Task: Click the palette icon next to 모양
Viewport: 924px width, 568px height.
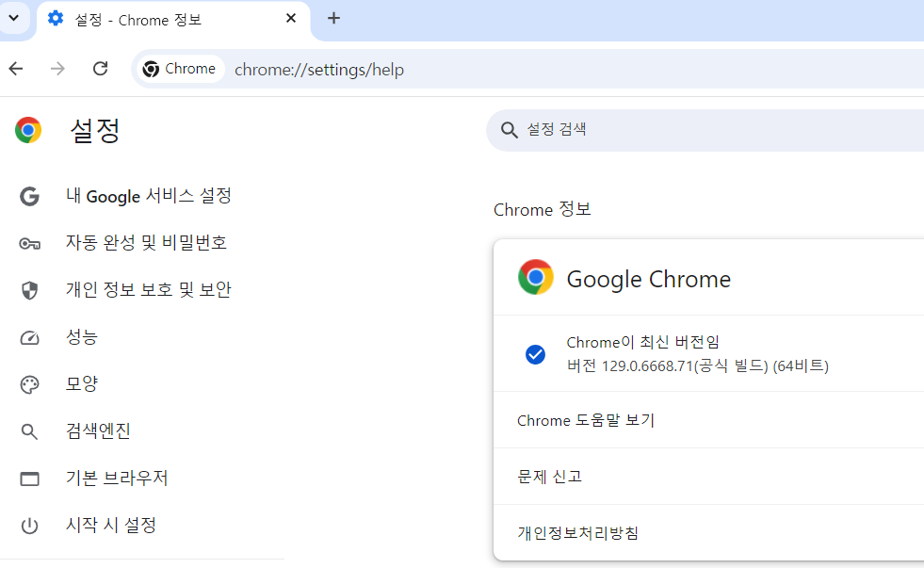Action: coord(29,384)
